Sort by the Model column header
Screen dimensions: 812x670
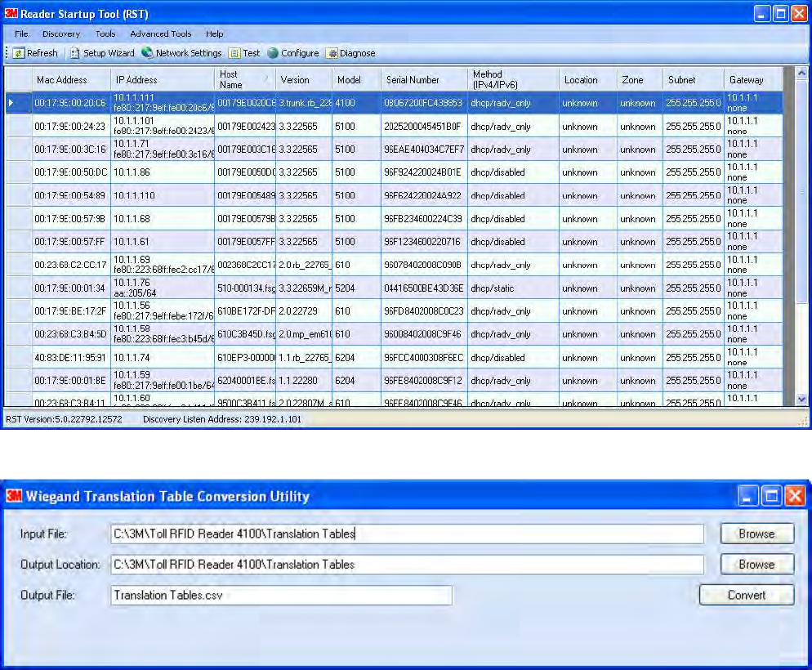356,80
